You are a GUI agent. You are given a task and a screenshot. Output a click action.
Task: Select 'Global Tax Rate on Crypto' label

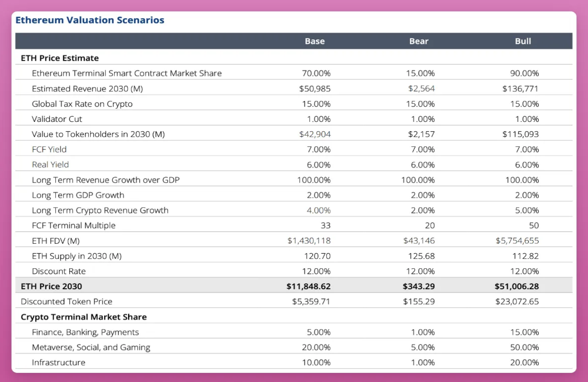pos(82,104)
